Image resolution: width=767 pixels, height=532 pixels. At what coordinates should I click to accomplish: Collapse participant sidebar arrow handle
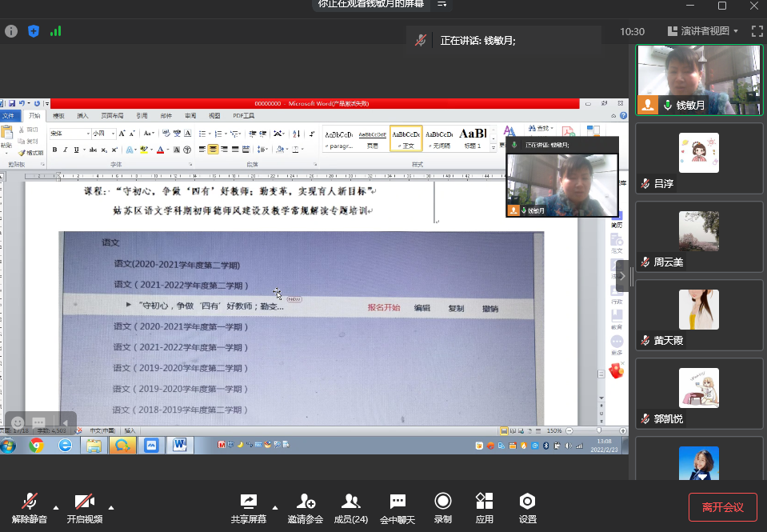(x=623, y=276)
